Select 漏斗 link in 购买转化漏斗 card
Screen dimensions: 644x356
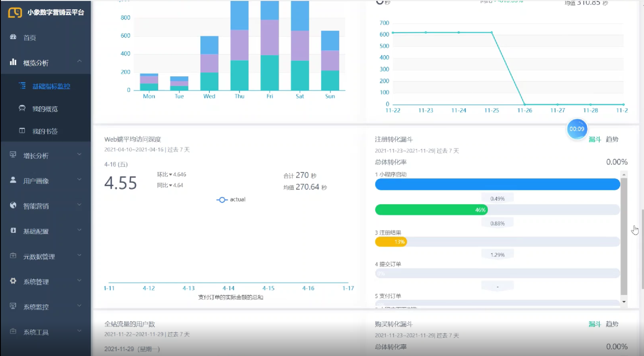595,324
